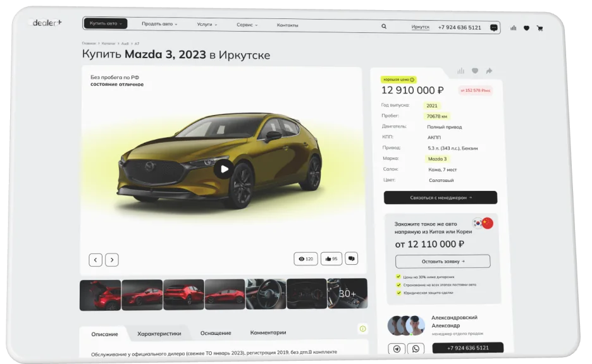
Task: Click the dealer+ logo
Action: (x=47, y=23)
